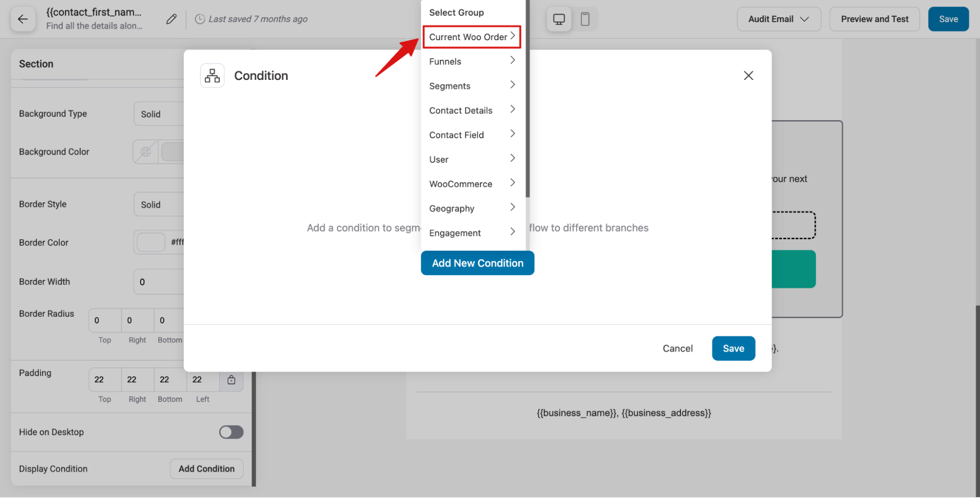Viewport: 980px width, 498px height.
Task: Switch to mobile preview icon
Action: [585, 19]
